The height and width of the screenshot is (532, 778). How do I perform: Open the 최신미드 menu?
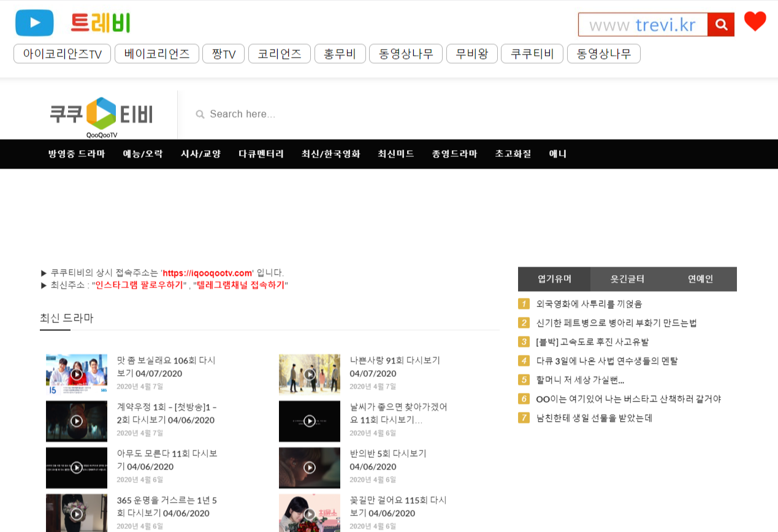[x=396, y=154]
